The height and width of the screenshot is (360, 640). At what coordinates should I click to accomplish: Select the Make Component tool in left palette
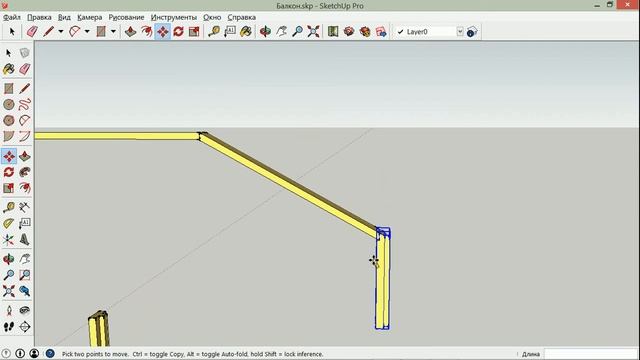tap(24, 53)
